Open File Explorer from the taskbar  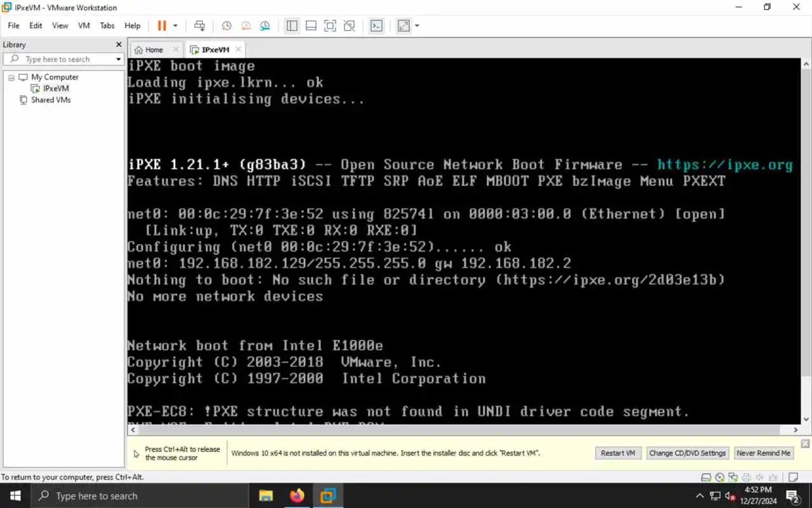tap(266, 496)
